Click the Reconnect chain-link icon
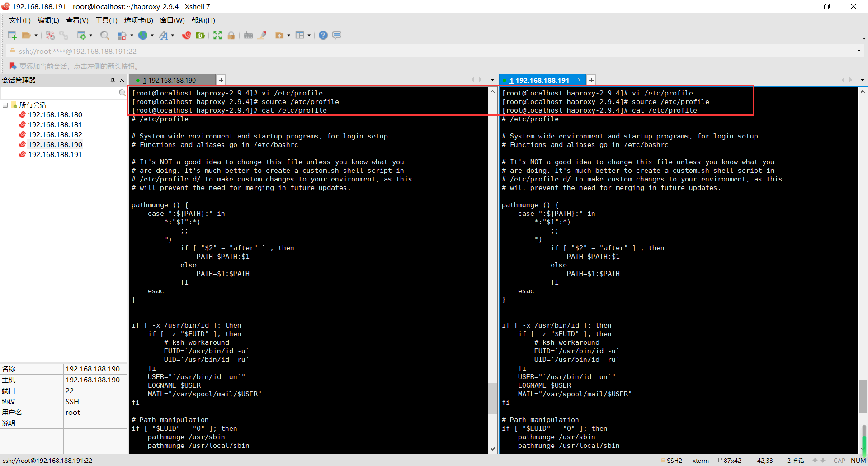 (x=64, y=35)
